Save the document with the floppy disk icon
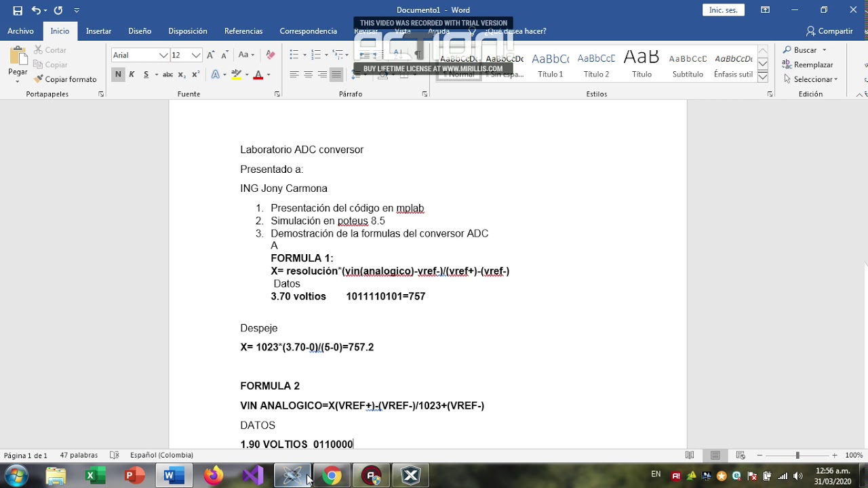Image resolution: width=868 pixels, height=488 pixels. 18,10
